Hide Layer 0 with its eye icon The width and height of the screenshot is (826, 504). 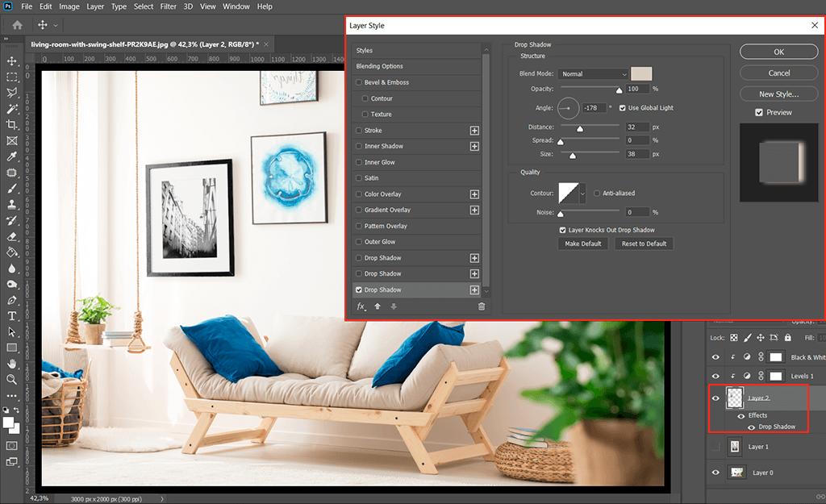click(715, 473)
